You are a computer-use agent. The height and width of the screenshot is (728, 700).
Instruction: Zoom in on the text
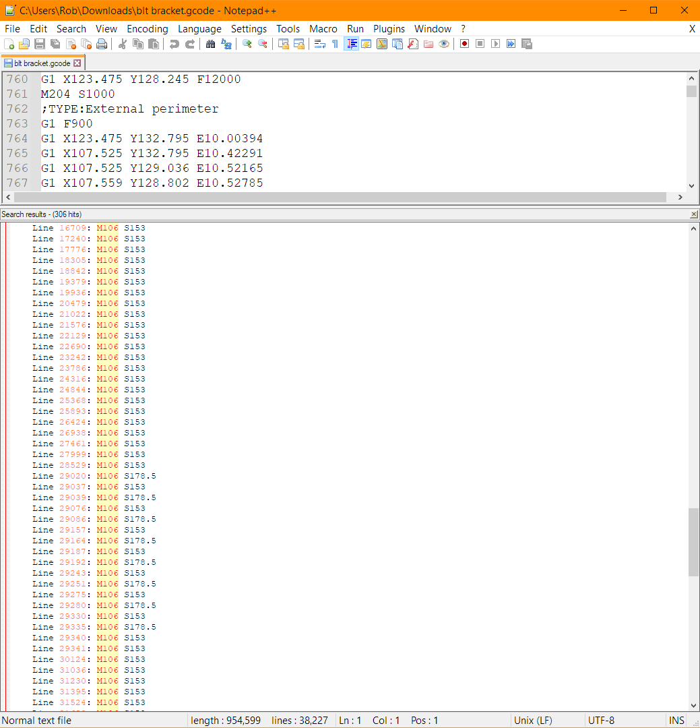point(246,43)
